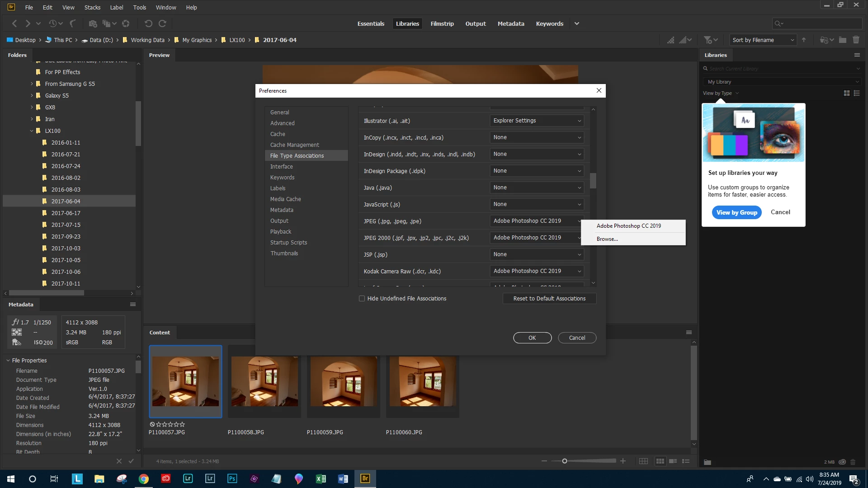
Task: Switch Libraries panel to list view icon
Action: pos(857,93)
